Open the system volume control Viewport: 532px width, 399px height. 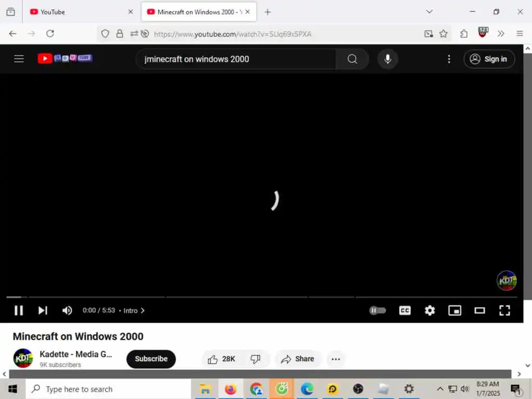tap(464, 389)
